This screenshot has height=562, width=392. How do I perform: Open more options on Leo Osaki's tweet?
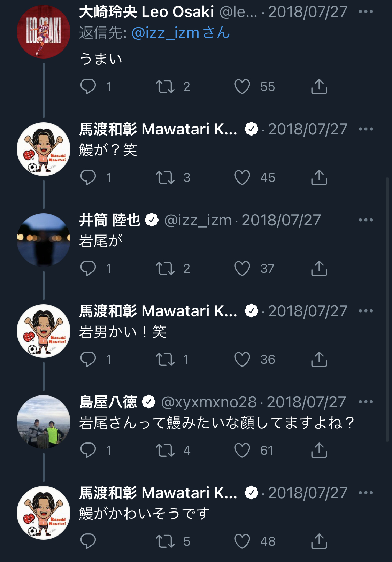(x=366, y=12)
